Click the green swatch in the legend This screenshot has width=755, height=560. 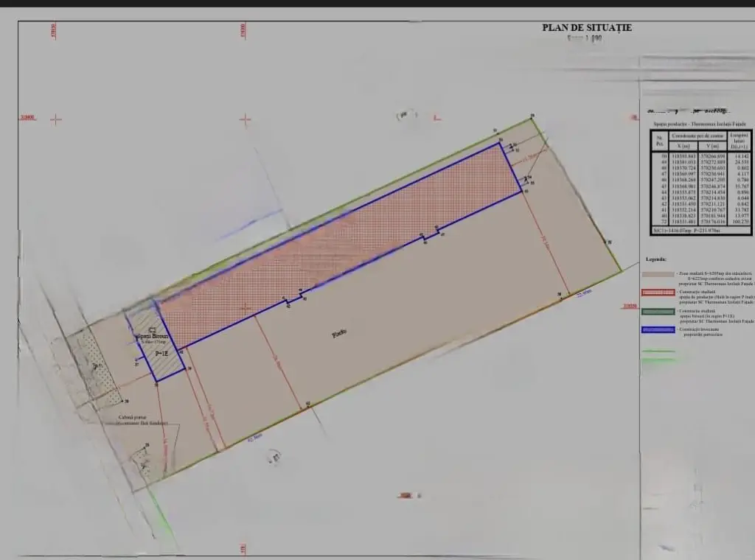click(x=658, y=311)
